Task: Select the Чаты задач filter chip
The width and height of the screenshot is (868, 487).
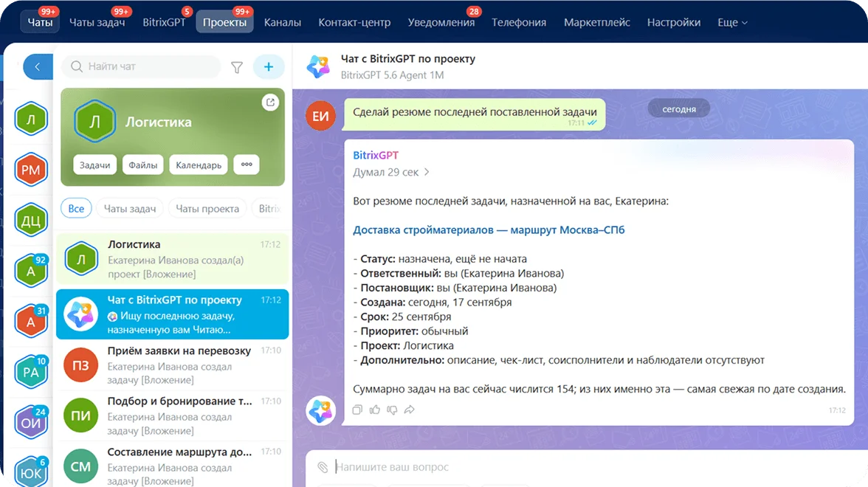Action: (x=130, y=209)
